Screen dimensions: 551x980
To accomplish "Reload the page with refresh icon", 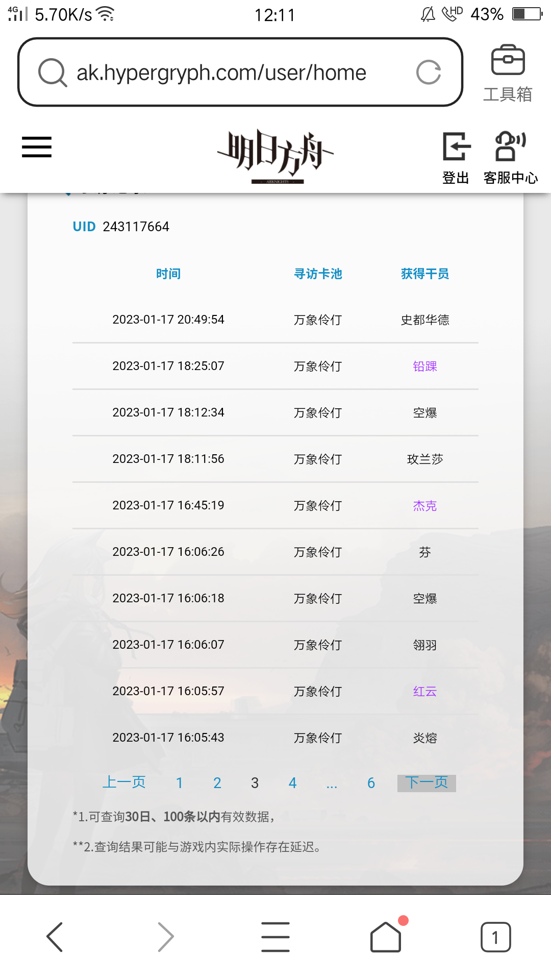I will pos(429,72).
